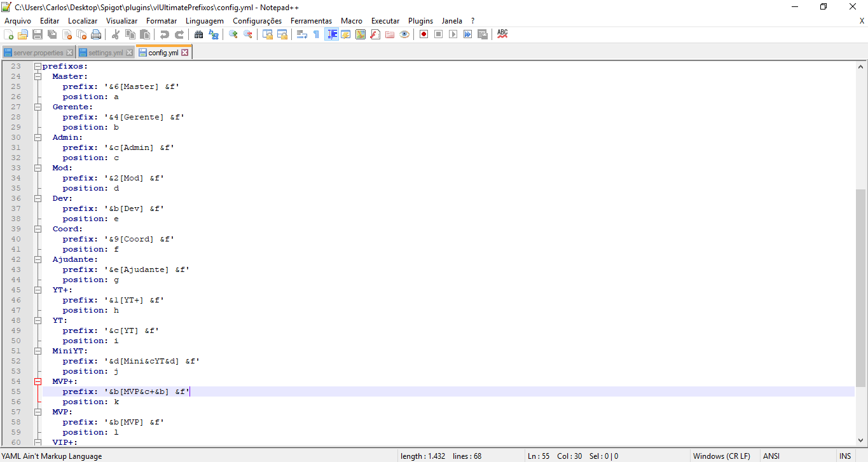Click the Print icon in toolbar

[96, 34]
